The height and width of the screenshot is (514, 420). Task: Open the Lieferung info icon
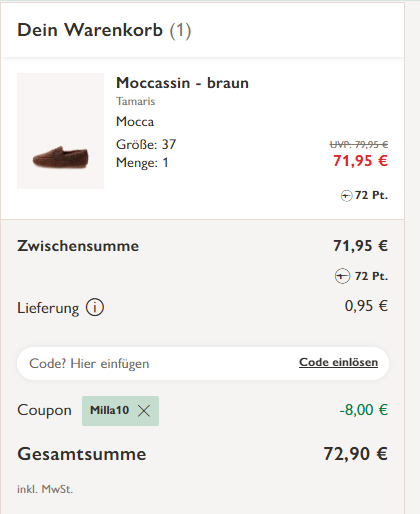point(95,307)
